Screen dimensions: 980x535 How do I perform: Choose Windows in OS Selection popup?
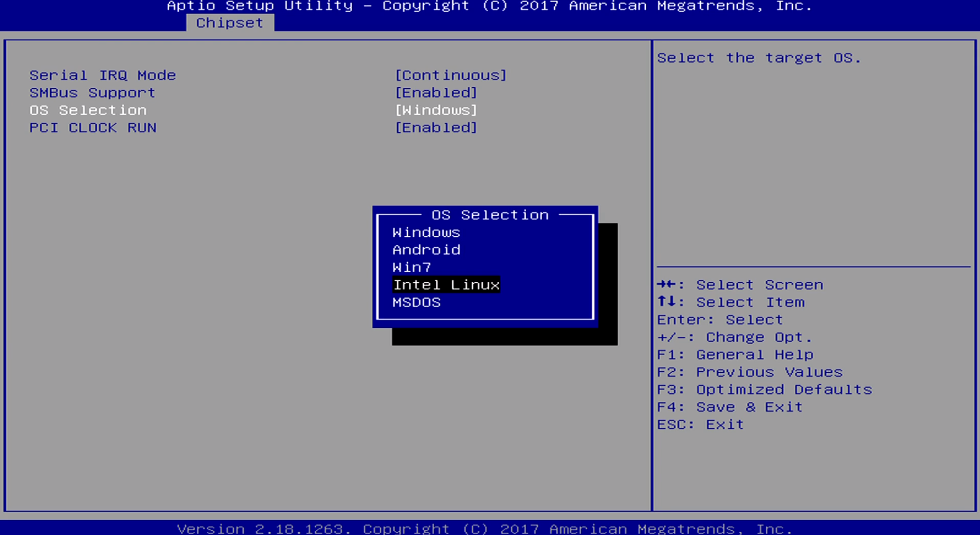426,232
